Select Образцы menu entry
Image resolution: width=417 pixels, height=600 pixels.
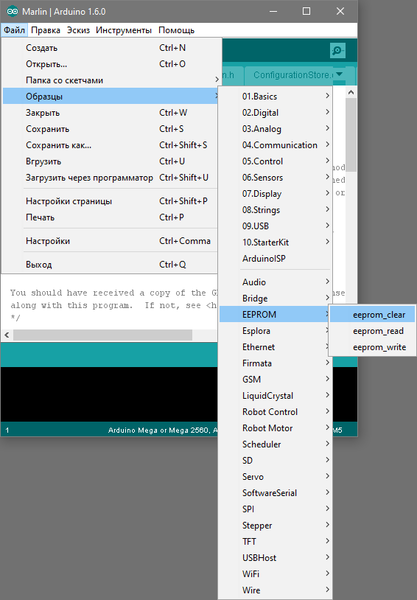(112, 96)
